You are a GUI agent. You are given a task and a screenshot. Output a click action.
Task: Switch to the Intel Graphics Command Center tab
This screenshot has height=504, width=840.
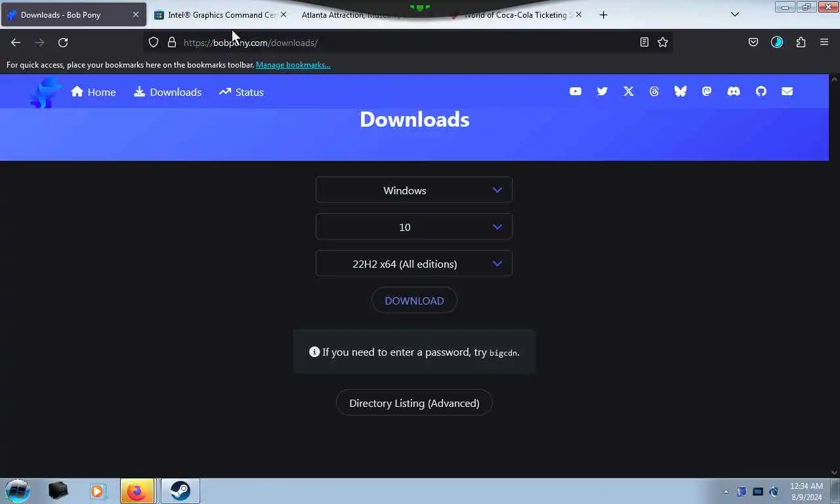tap(220, 14)
